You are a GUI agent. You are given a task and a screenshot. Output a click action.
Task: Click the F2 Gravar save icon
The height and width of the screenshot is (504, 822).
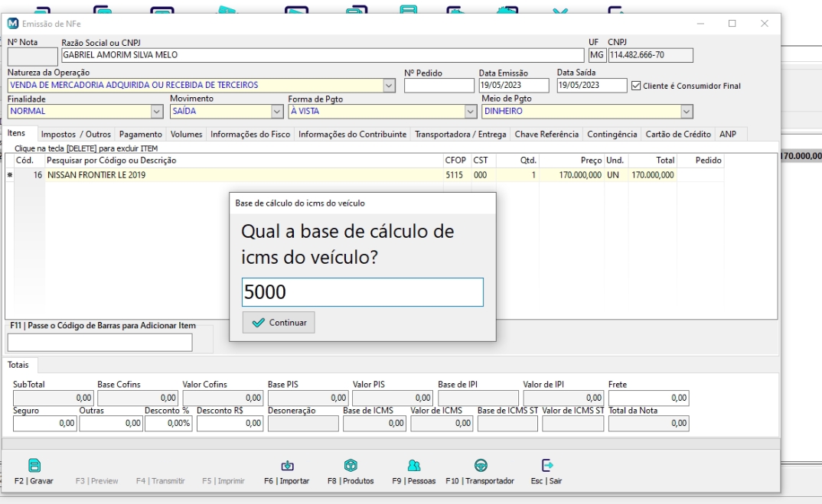point(34,466)
